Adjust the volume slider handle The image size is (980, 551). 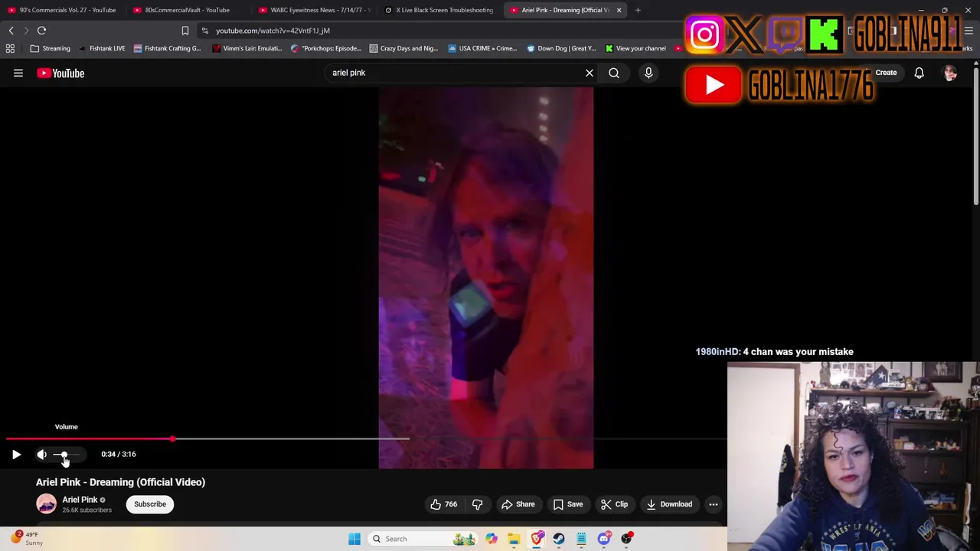[x=64, y=455]
